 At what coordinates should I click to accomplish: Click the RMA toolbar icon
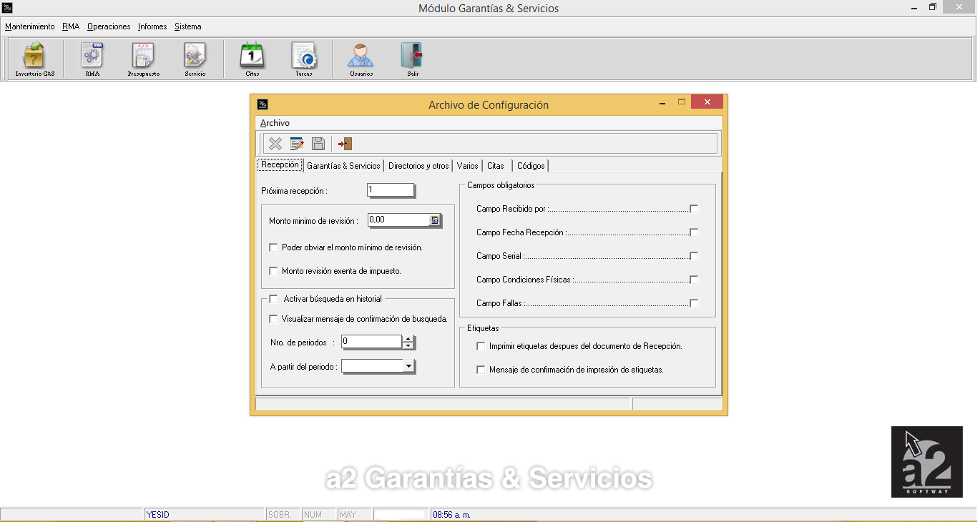coord(92,57)
